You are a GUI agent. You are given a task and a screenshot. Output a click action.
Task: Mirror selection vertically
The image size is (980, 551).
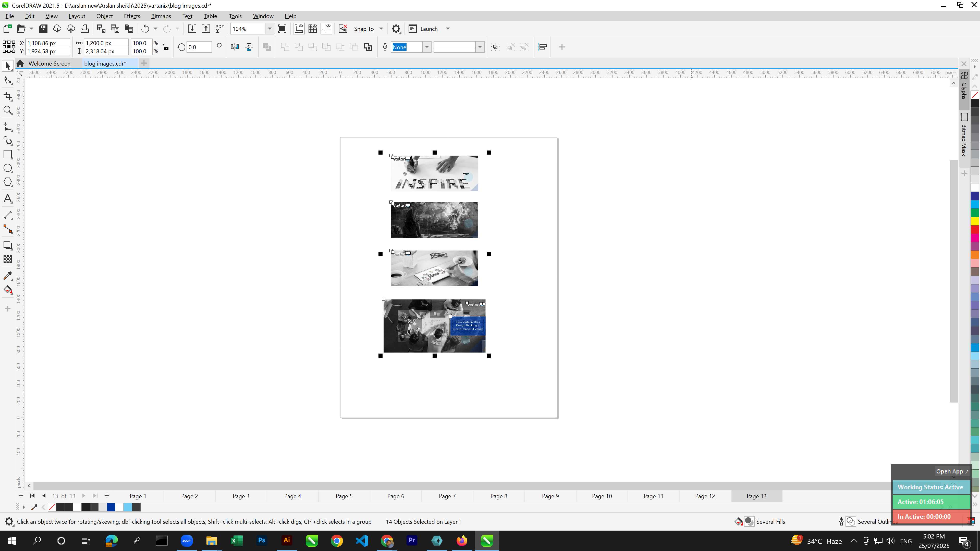249,47
